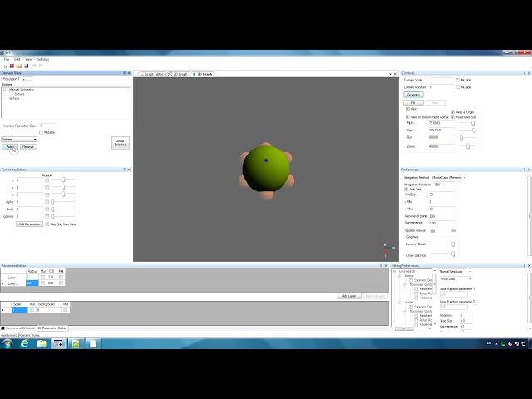532x399 pixels.
Task: Pin the Domain View panel
Action: pos(124,73)
